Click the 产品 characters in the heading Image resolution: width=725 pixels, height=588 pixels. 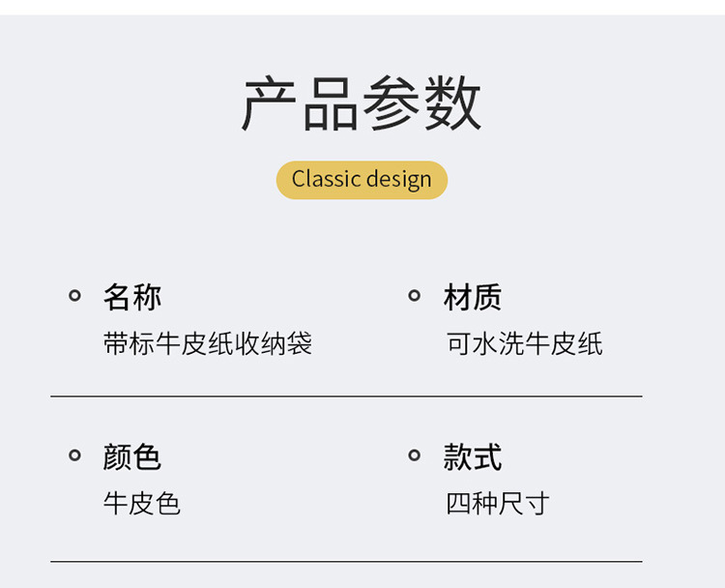click(x=300, y=104)
